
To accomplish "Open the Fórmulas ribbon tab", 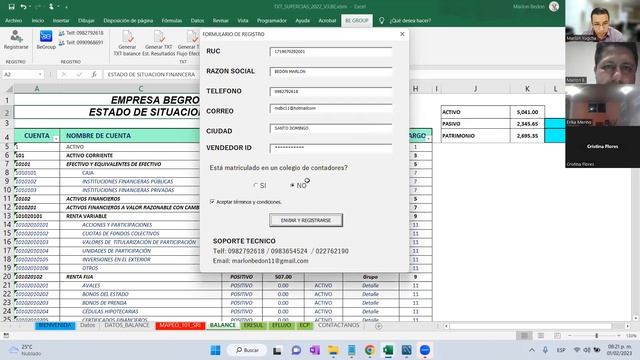I will (171, 20).
